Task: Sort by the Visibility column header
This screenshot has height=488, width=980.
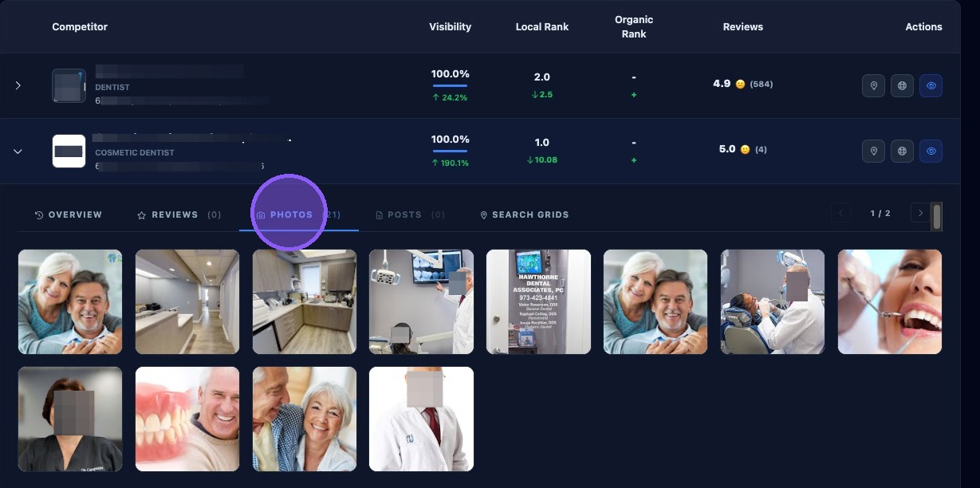Action: (451, 26)
